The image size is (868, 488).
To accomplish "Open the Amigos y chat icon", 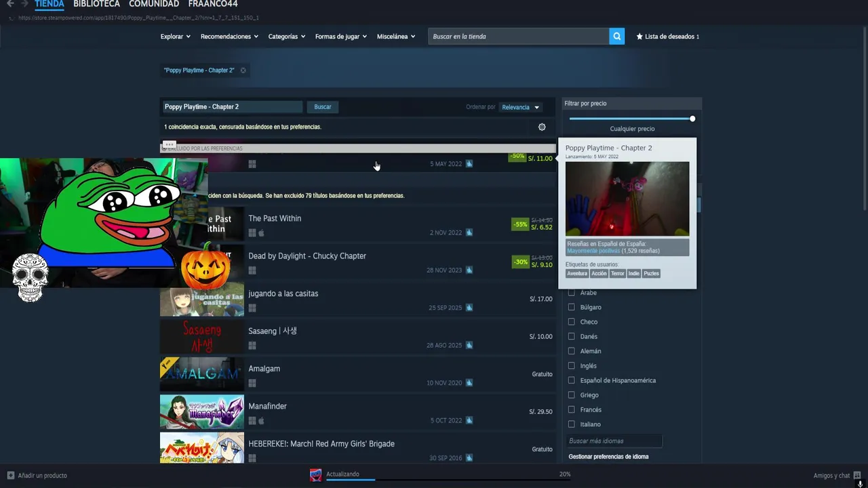I will [x=857, y=475].
